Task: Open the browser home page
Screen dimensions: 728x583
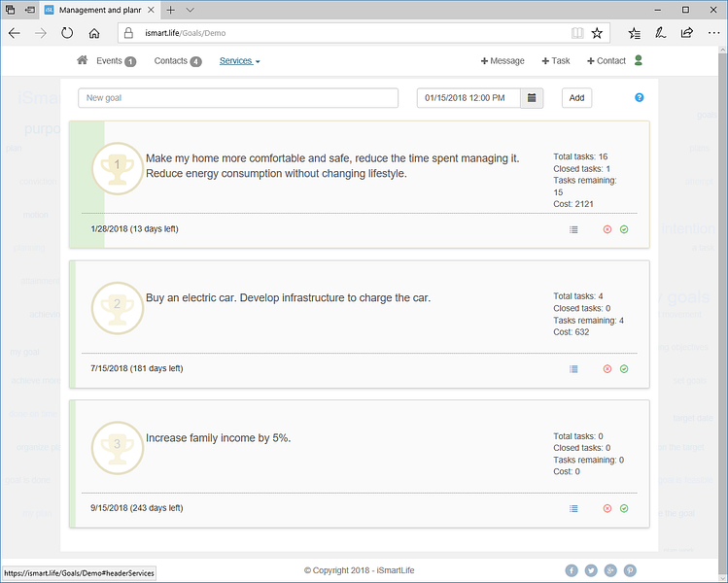Action: click(94, 33)
